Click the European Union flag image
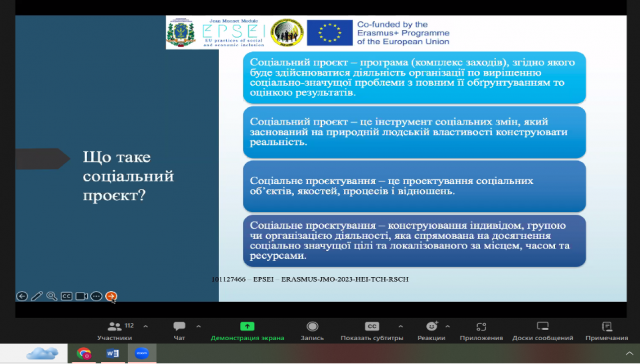This screenshot has width=640, height=364. click(330, 33)
